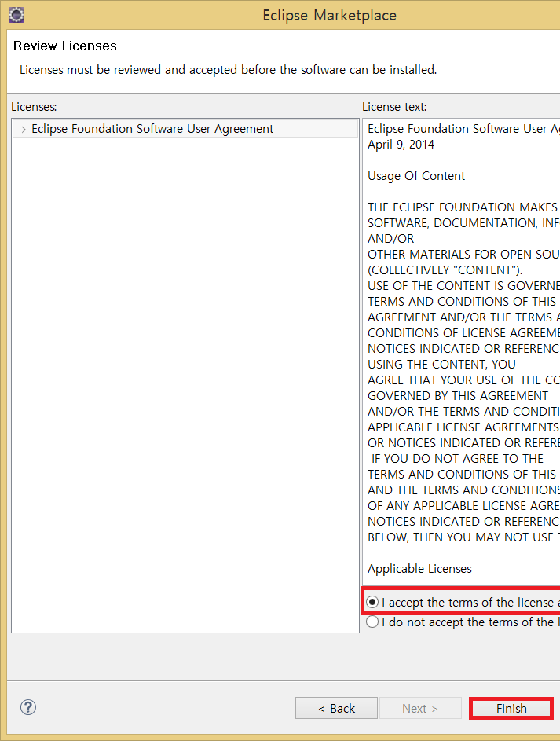Click the 'Licenses:' list label
560x741 pixels.
click(x=34, y=107)
